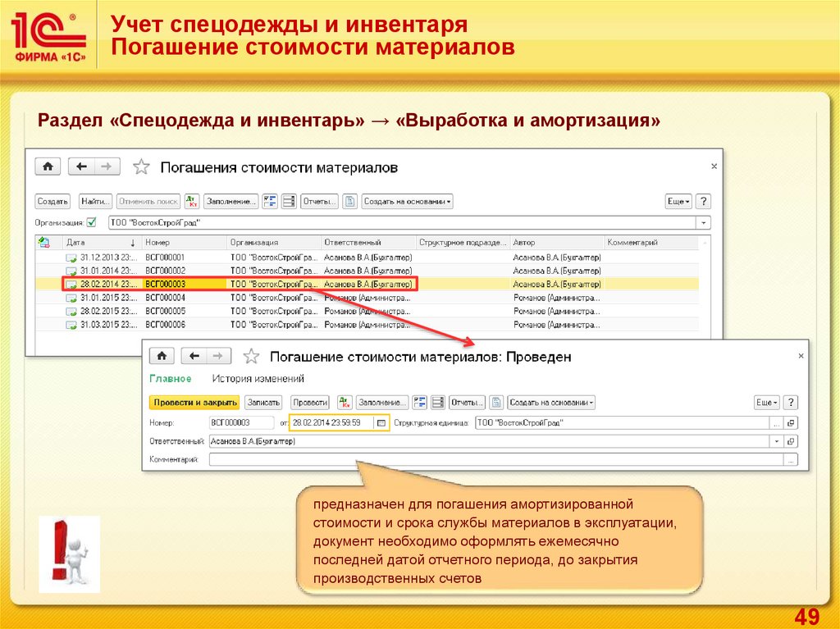Click Найти... button
The width and height of the screenshot is (840, 629).
pos(95,202)
